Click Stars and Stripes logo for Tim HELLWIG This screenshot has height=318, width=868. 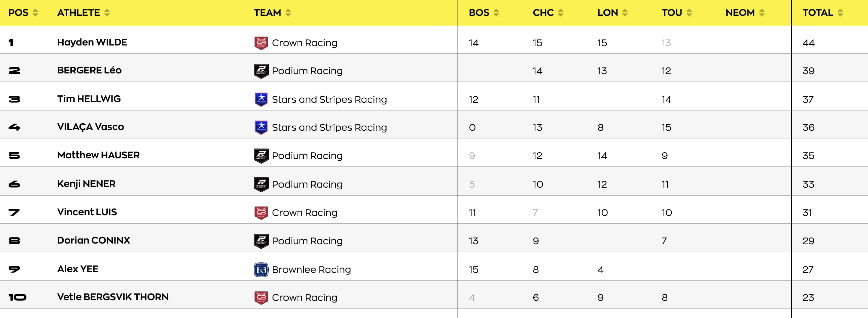tap(261, 99)
